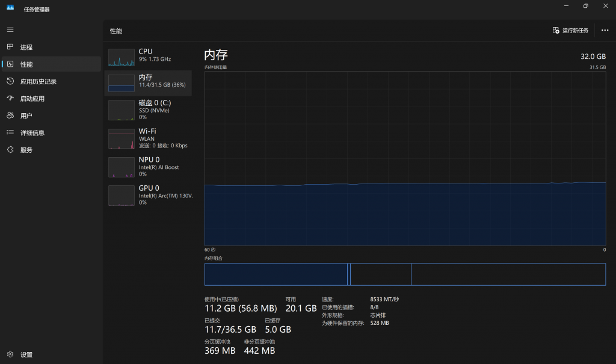Click the memory usage graph area
The width and height of the screenshot is (616, 364).
pyautogui.click(x=405, y=158)
